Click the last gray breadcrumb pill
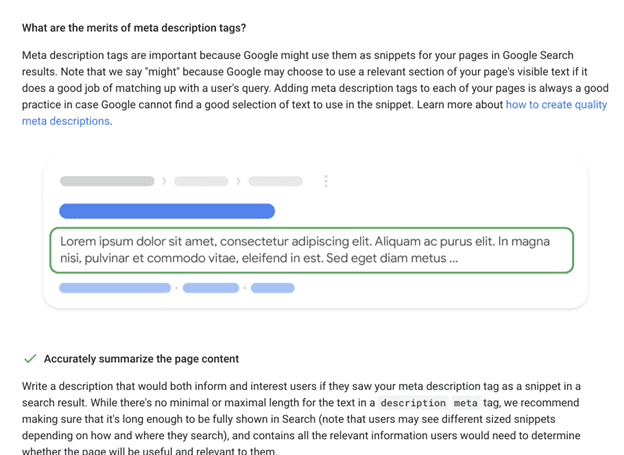Viewport: 624px width, 455px height. (x=275, y=181)
